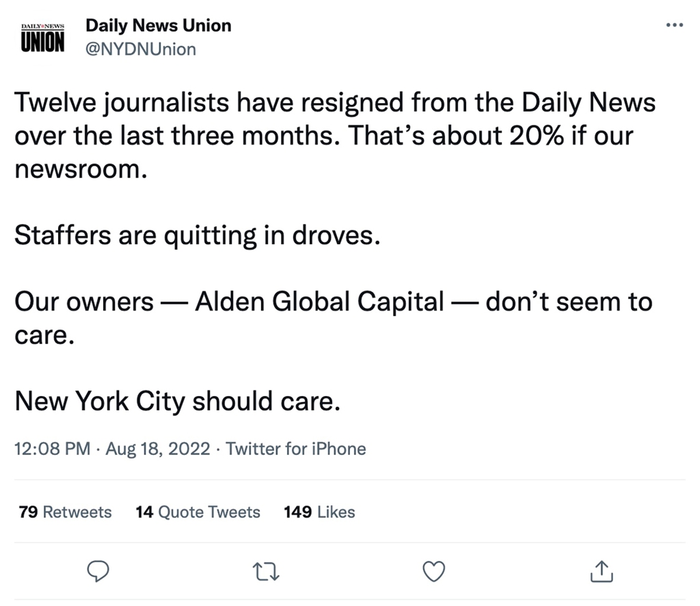Screen dimensions: 700x606
Task: View the 79 Retweets list
Action: click(x=66, y=512)
